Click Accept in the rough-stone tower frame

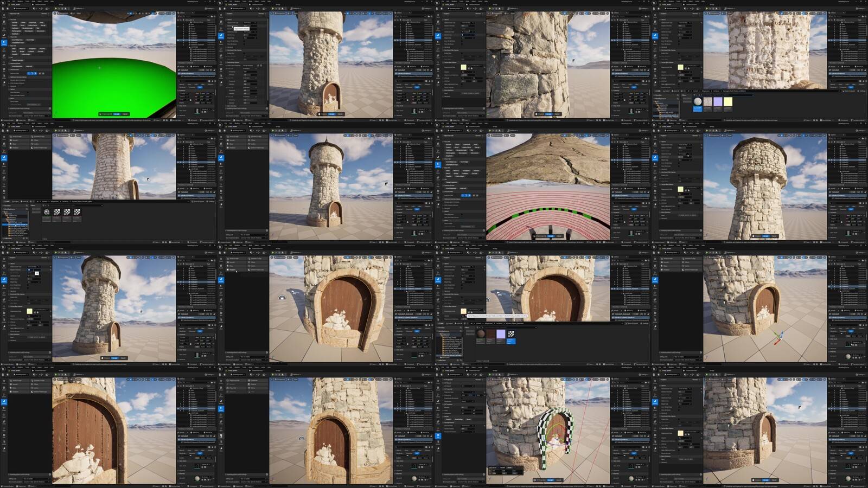[331, 114]
